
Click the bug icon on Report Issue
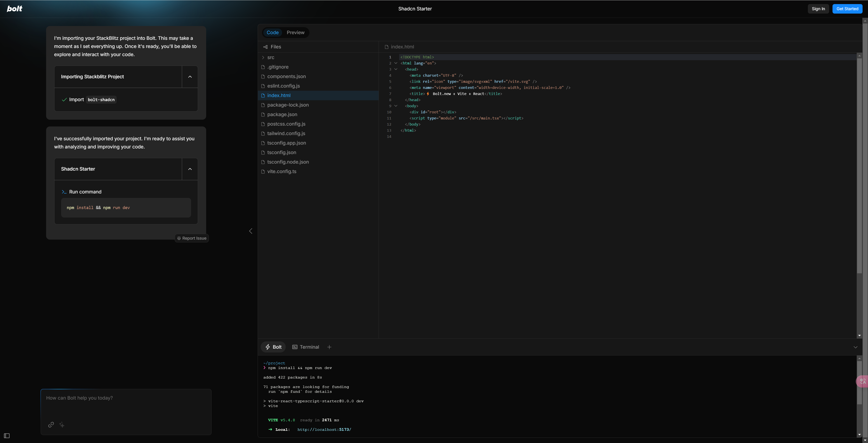pos(179,238)
